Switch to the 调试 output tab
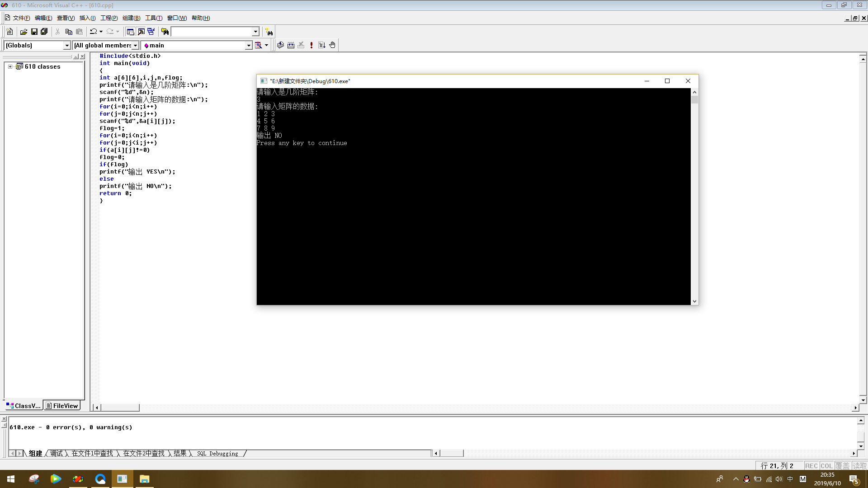The width and height of the screenshot is (868, 488). point(57,453)
